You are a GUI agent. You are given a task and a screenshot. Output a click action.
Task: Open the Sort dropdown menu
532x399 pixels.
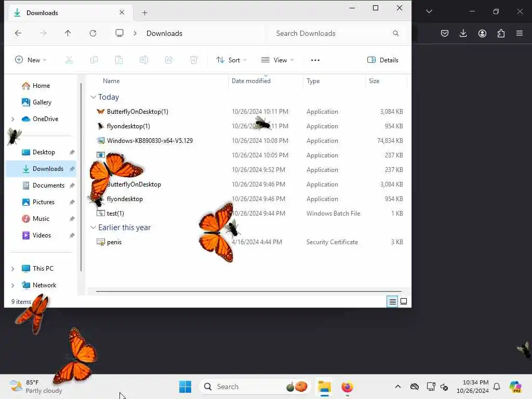tap(231, 60)
